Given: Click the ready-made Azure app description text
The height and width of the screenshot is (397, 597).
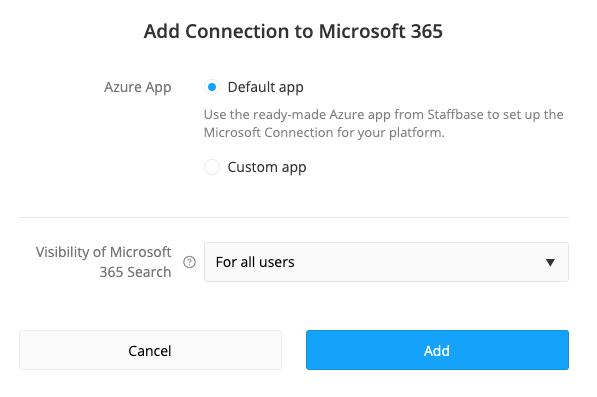Looking at the screenshot, I should 383,123.
